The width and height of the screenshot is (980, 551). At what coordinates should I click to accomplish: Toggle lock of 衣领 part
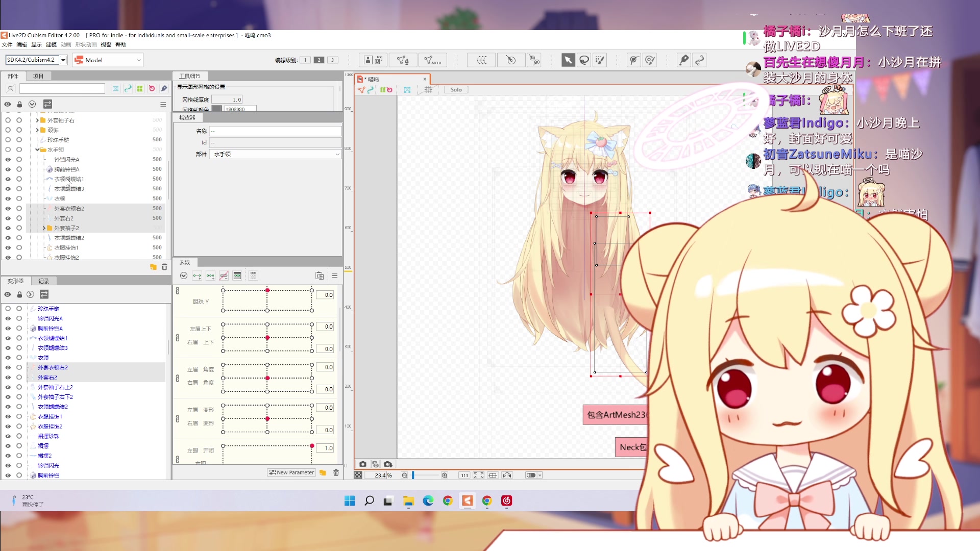pyautogui.click(x=19, y=198)
